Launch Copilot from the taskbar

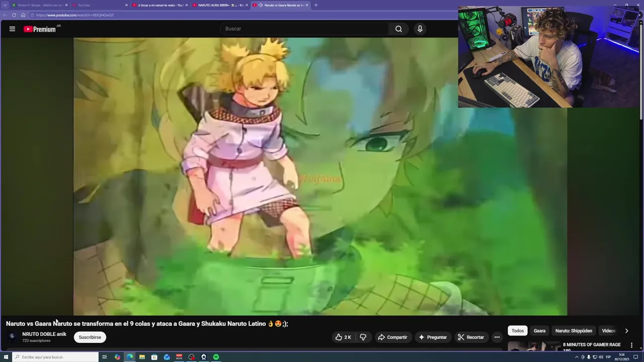(x=117, y=357)
